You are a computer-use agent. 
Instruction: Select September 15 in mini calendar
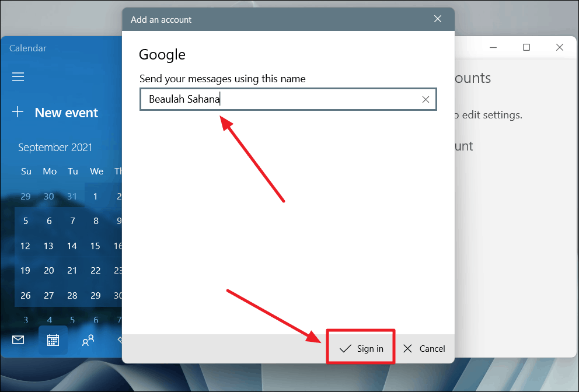click(95, 246)
